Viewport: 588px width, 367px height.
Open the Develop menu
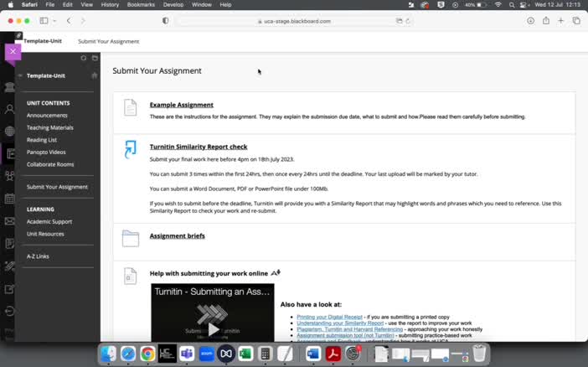tap(173, 4)
